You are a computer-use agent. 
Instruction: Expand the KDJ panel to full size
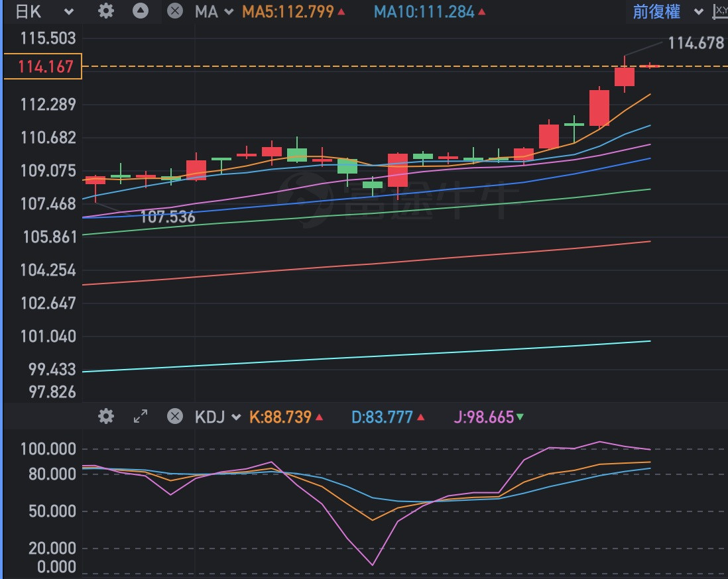pyautogui.click(x=140, y=416)
